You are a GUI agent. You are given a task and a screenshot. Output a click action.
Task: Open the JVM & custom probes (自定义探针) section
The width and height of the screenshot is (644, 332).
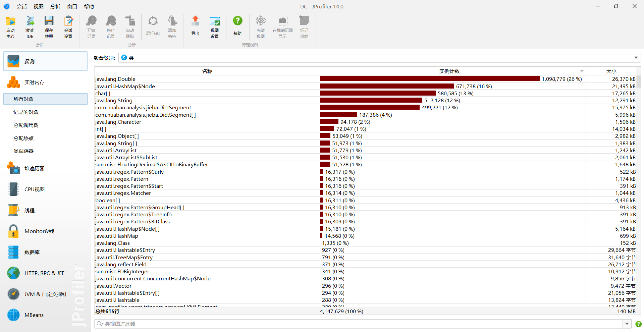(46, 294)
